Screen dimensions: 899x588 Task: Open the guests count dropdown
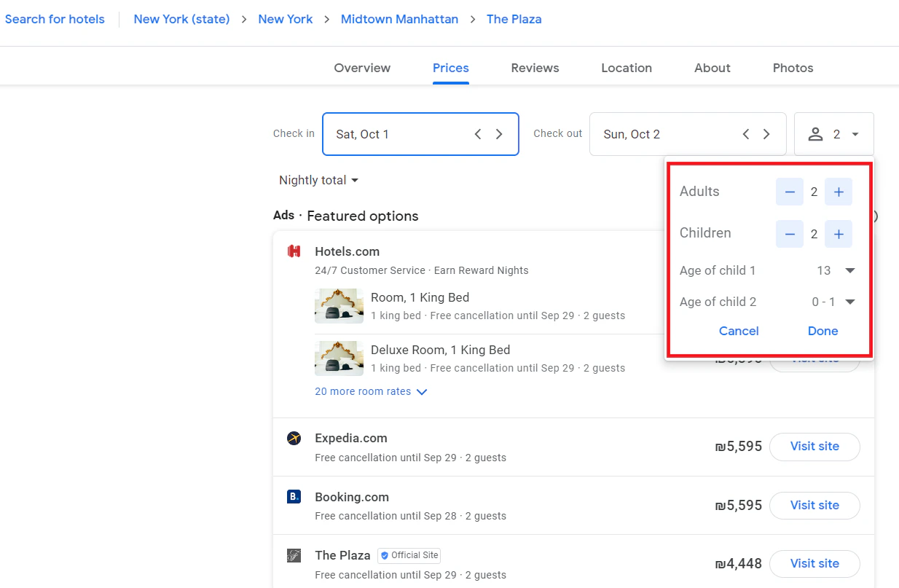pos(834,134)
